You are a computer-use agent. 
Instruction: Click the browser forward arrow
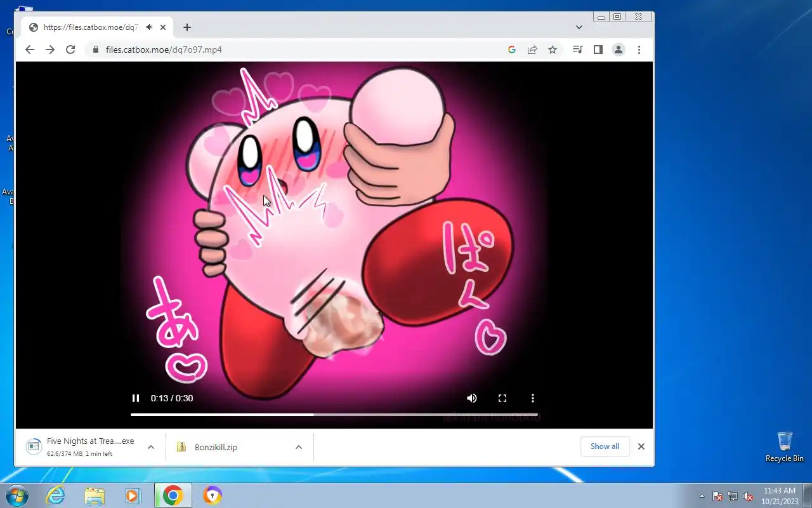click(50, 50)
